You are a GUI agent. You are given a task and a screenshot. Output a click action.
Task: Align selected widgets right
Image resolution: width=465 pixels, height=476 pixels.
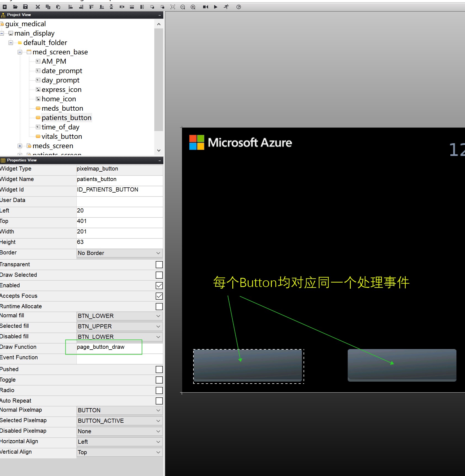[81, 7]
